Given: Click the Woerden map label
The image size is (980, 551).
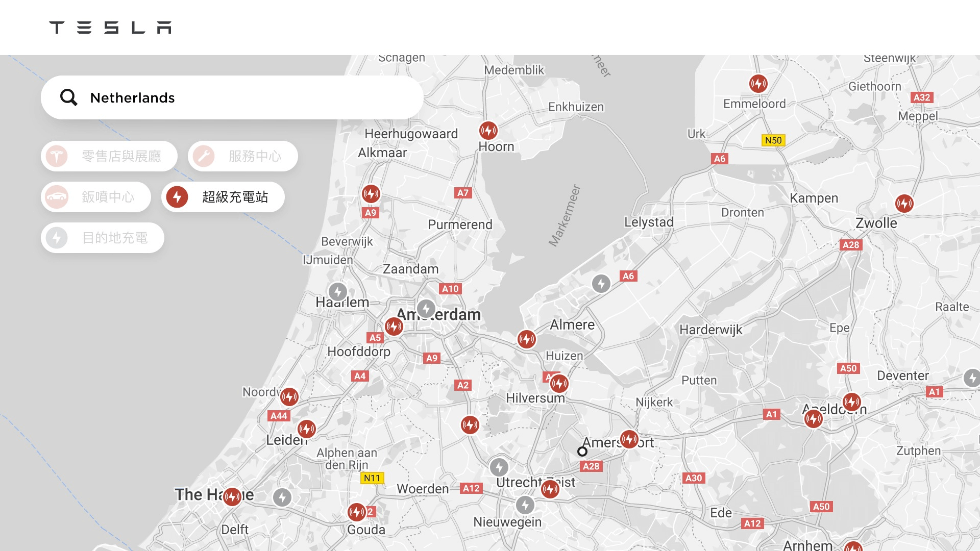Looking at the screenshot, I should tap(423, 489).
